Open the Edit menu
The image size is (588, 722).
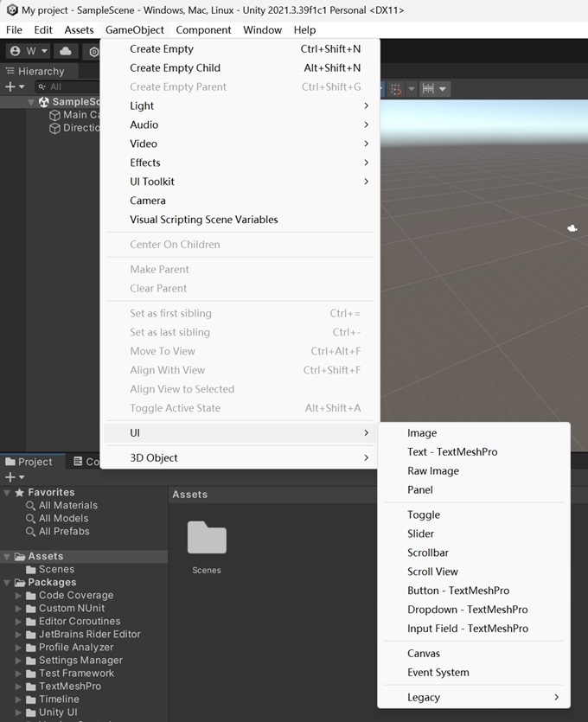pos(43,30)
